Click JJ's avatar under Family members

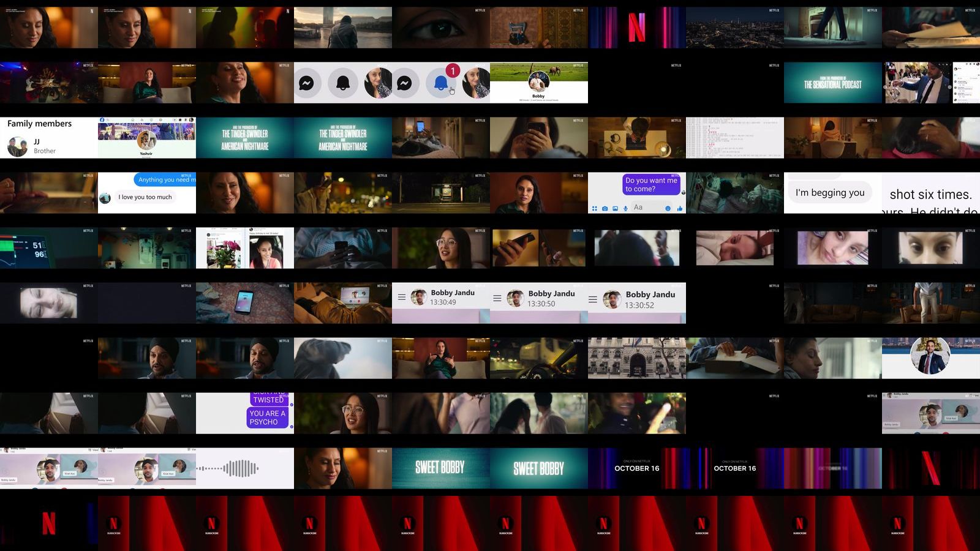click(x=17, y=146)
